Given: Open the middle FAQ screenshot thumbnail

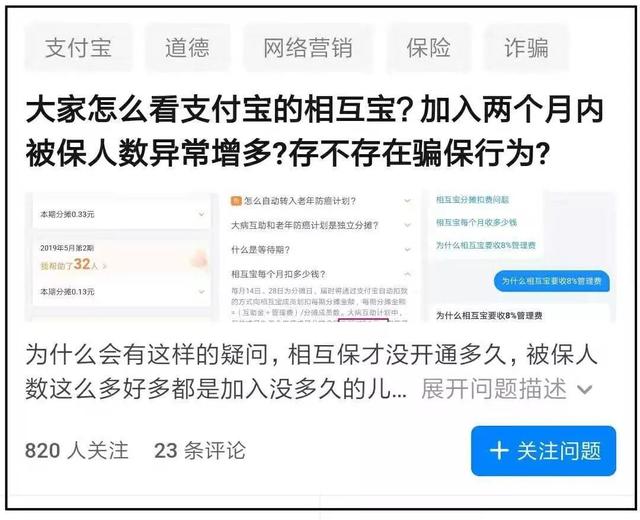Looking at the screenshot, I should pos(319,257).
